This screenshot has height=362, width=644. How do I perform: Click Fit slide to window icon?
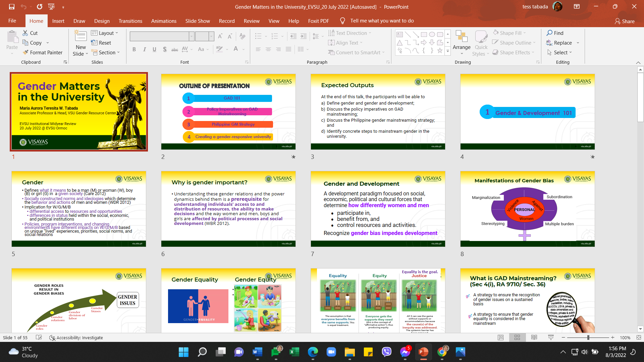coord(639,338)
